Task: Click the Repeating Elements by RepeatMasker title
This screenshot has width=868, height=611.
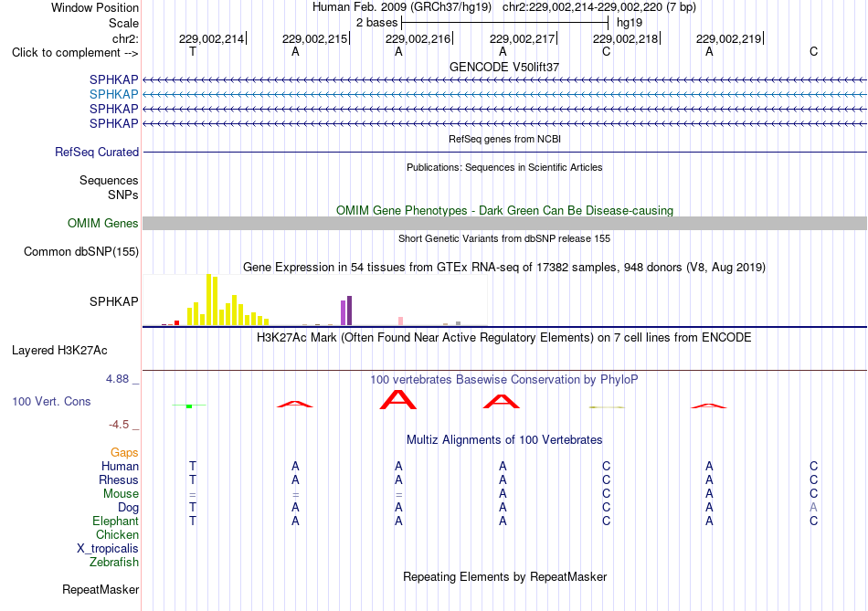Action: 504,576
